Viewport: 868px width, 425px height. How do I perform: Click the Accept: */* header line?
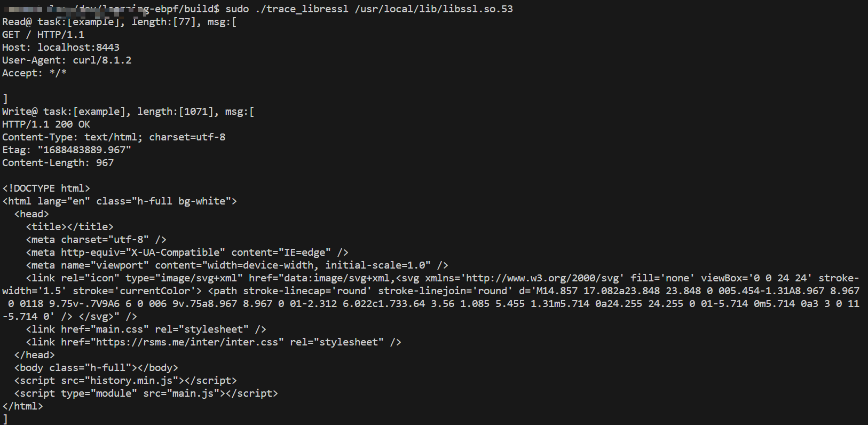(x=34, y=73)
